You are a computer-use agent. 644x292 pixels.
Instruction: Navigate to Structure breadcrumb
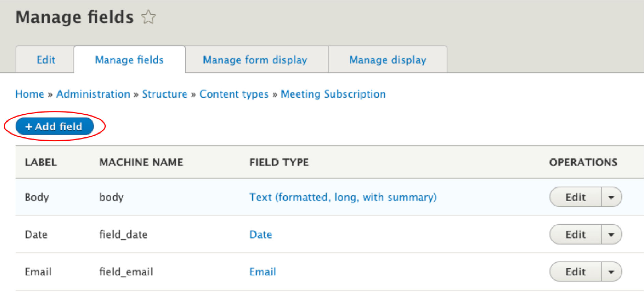[165, 94]
